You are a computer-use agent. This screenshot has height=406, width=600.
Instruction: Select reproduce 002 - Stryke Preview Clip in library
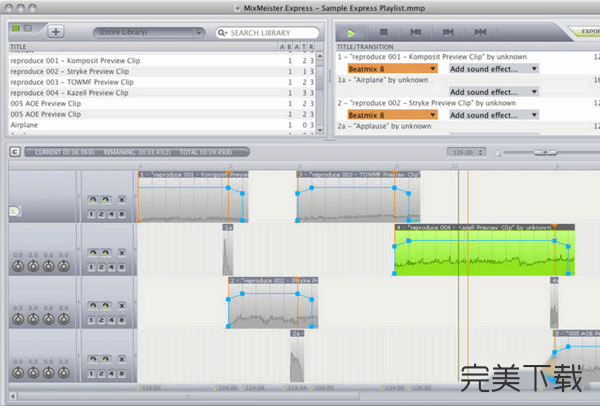click(162, 71)
